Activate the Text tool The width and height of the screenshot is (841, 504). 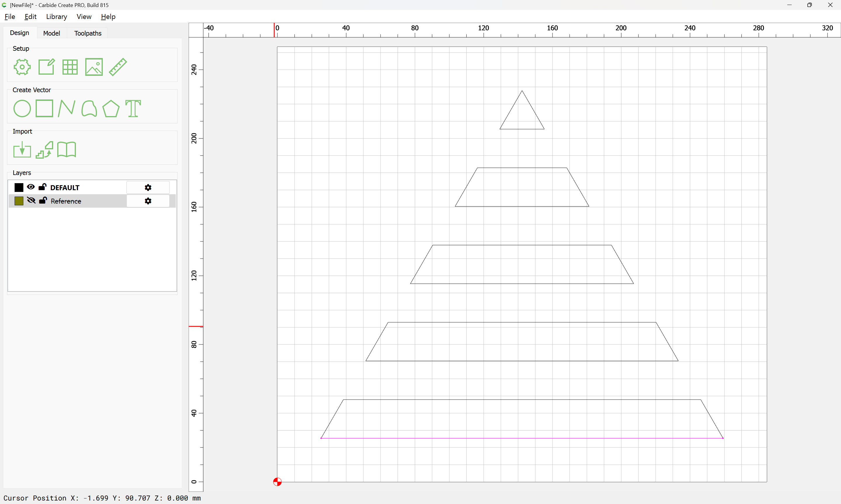[133, 108]
